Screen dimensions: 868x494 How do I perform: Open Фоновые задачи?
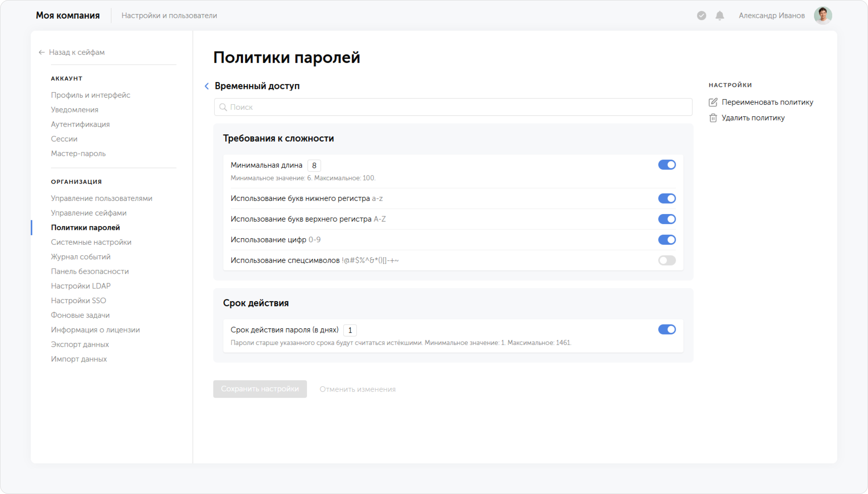tap(80, 315)
